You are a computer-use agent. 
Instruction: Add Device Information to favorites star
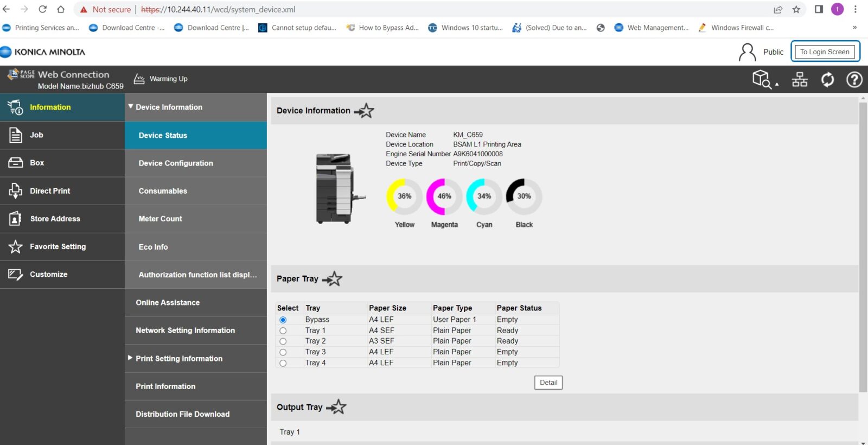click(365, 111)
